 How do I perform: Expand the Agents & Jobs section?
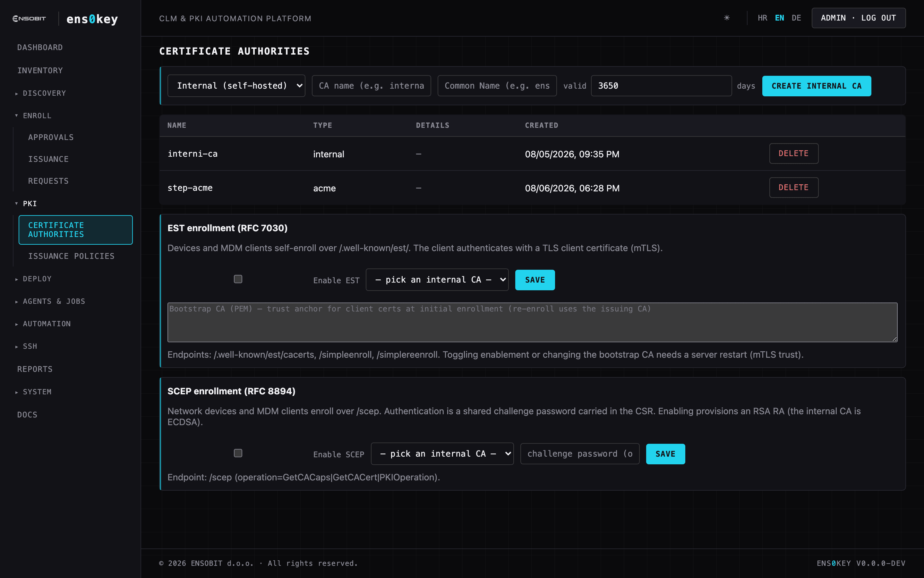(x=54, y=301)
